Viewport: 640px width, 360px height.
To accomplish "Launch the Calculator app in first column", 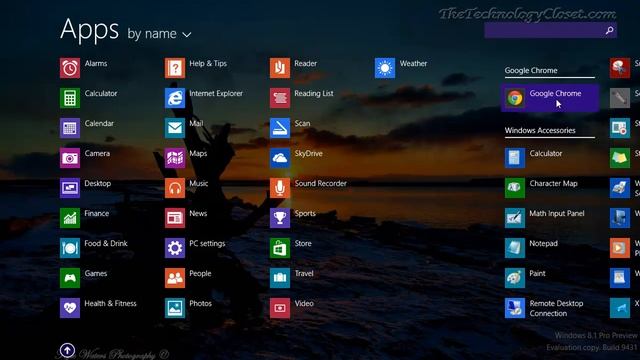I will click(x=70, y=98).
